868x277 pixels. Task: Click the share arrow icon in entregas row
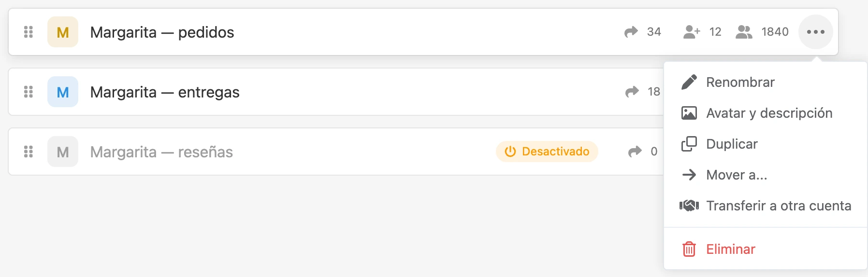632,92
